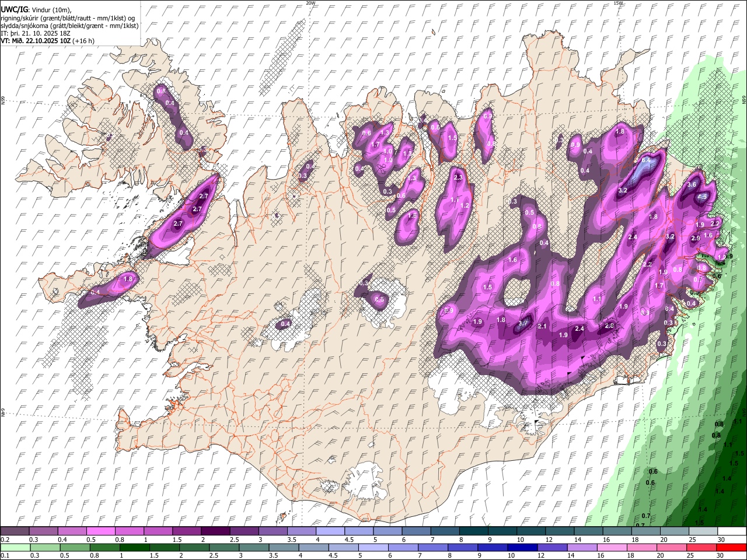Click the 1.2 precipitation value label
This screenshot has width=747, height=560.
tap(465, 205)
